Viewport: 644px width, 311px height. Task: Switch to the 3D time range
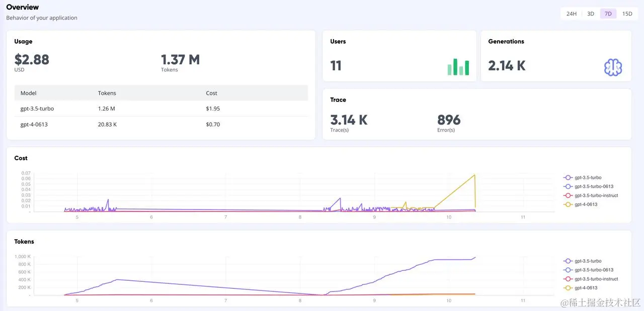(x=590, y=14)
